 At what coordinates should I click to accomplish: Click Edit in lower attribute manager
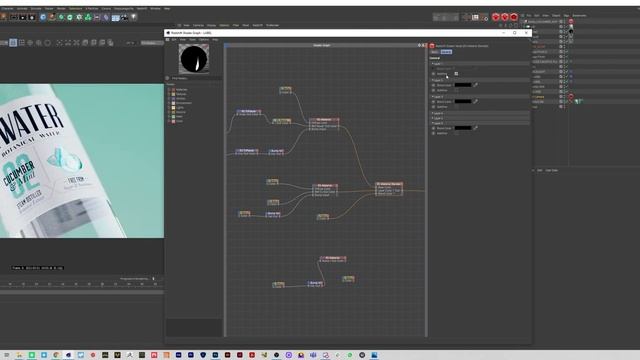tap(540, 170)
